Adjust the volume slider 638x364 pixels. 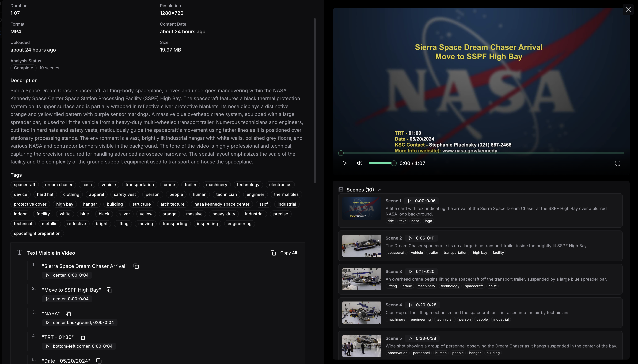(x=382, y=163)
